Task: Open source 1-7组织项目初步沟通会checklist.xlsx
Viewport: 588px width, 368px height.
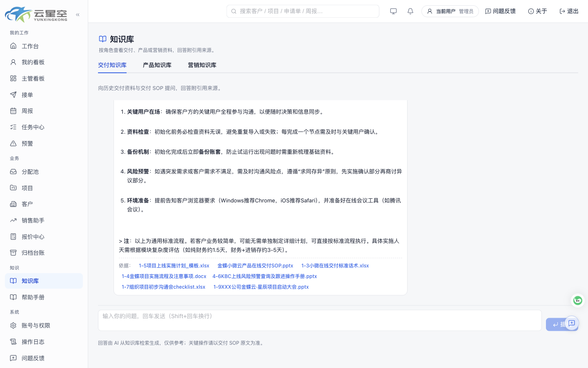Action: tap(163, 287)
